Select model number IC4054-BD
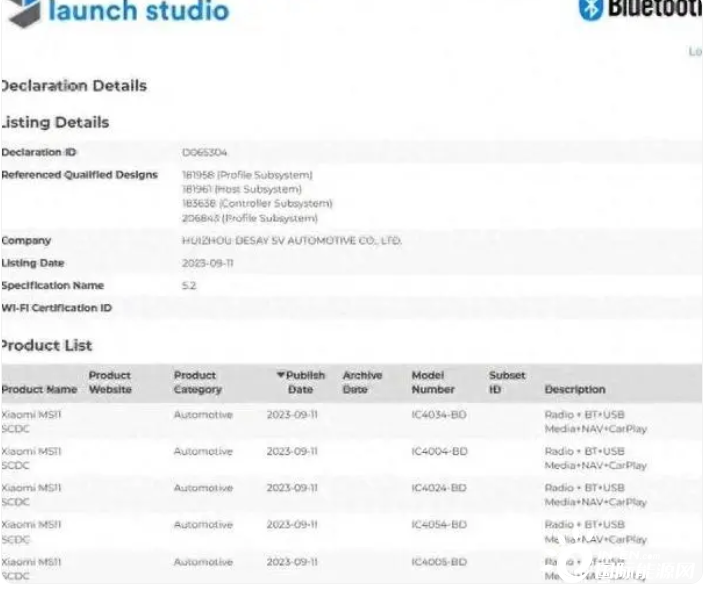The height and width of the screenshot is (589, 704). (439, 524)
